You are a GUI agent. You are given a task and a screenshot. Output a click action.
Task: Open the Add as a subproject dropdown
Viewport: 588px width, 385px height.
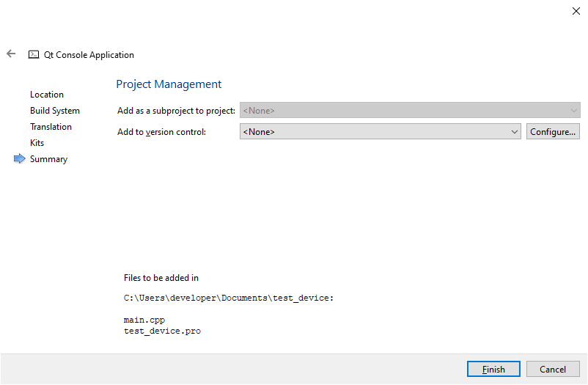pos(410,110)
